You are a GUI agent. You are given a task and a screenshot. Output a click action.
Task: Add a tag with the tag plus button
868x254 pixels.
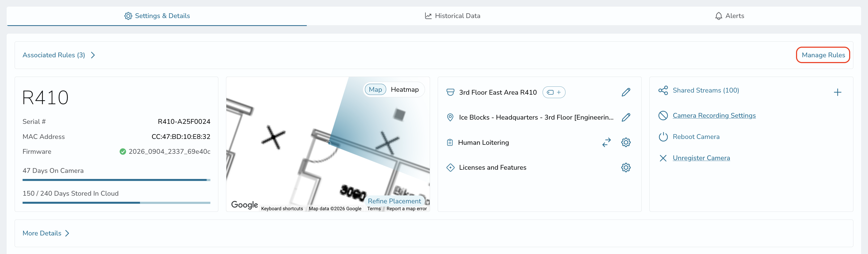(x=554, y=92)
